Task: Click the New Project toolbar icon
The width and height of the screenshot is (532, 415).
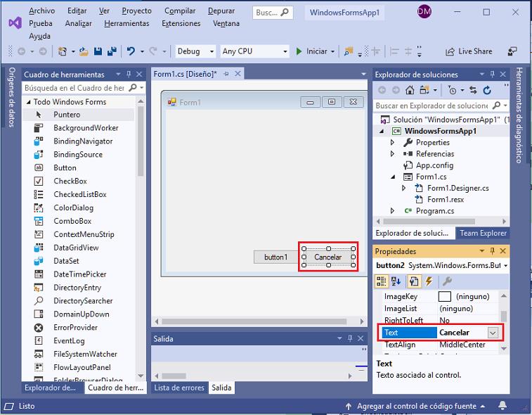Action: pyautogui.click(x=63, y=51)
